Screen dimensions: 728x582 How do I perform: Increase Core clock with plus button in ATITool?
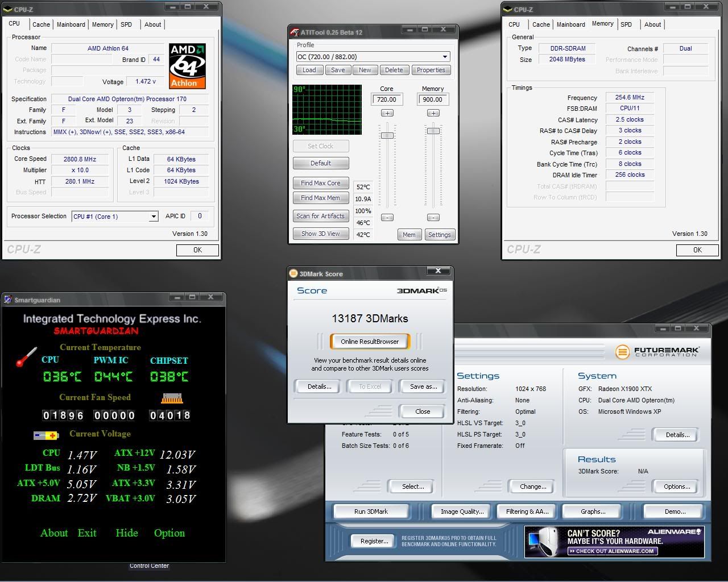coord(387,113)
